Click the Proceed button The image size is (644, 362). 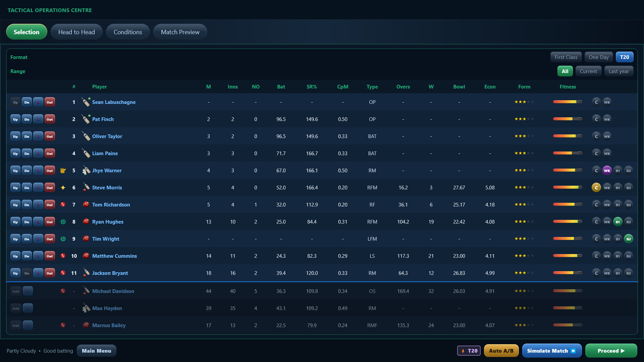[611, 351]
